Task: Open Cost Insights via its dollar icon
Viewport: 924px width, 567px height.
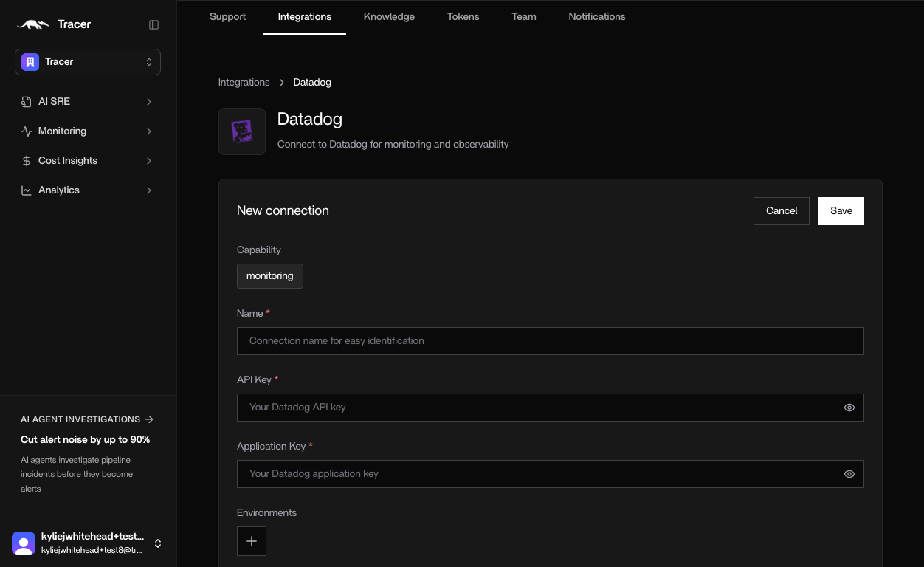Action: click(26, 160)
